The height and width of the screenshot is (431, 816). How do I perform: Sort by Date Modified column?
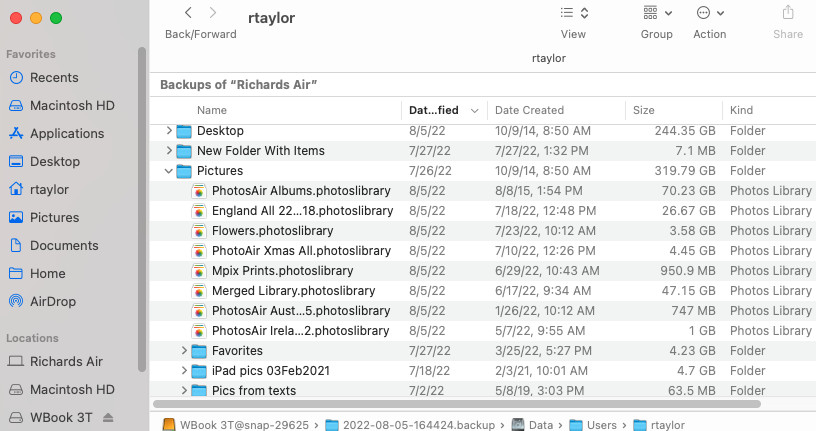(x=434, y=110)
